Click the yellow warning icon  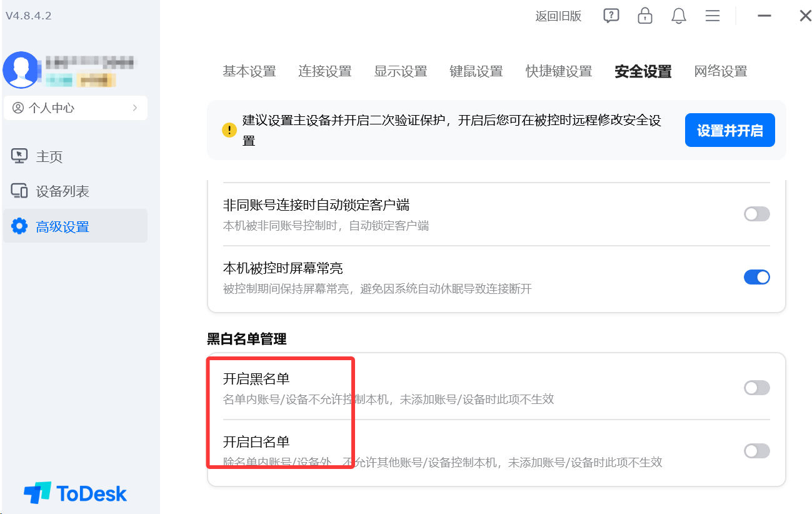pyautogui.click(x=229, y=130)
